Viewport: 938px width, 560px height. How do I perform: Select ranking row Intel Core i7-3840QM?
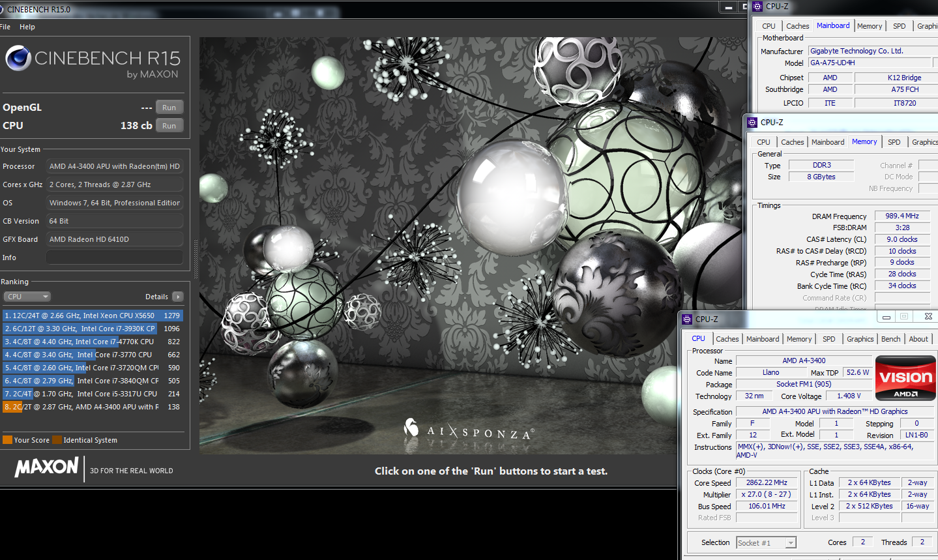pyautogui.click(x=93, y=381)
